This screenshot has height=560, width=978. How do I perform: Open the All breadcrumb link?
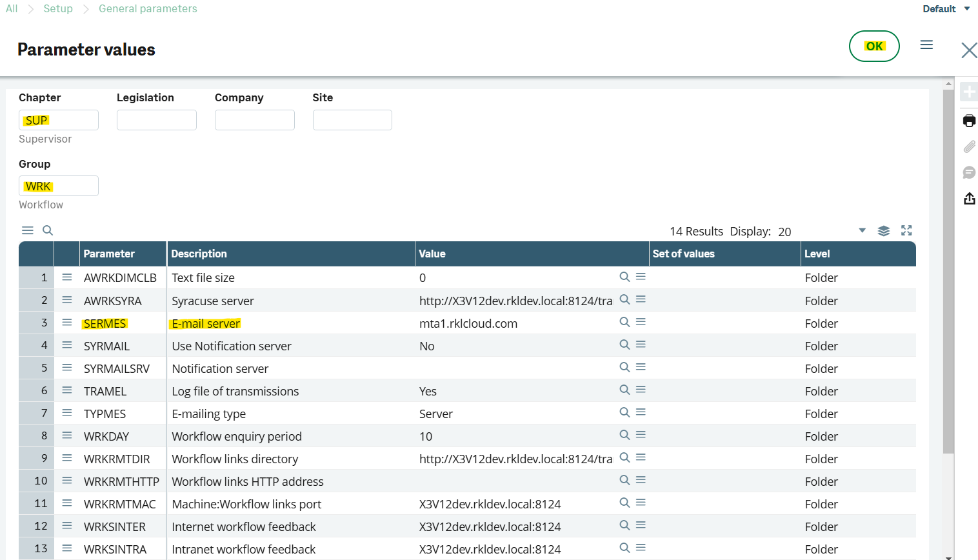pos(11,8)
